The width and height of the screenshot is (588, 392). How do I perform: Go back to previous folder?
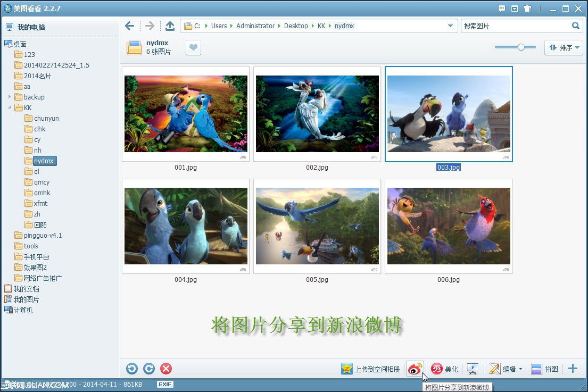[x=130, y=26]
